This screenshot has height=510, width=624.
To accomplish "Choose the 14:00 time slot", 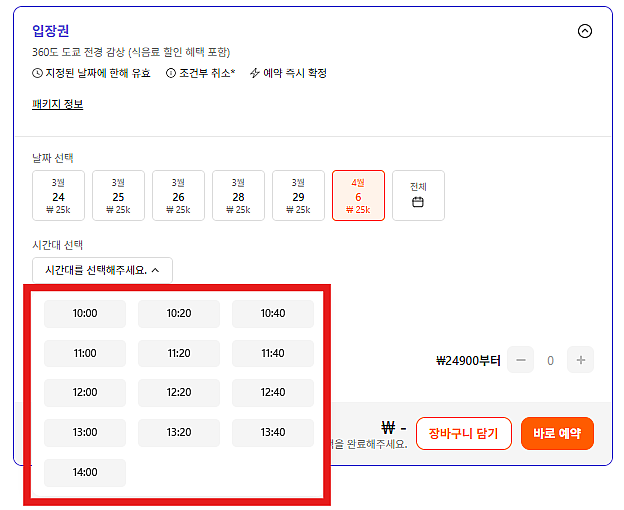I will tap(85, 473).
